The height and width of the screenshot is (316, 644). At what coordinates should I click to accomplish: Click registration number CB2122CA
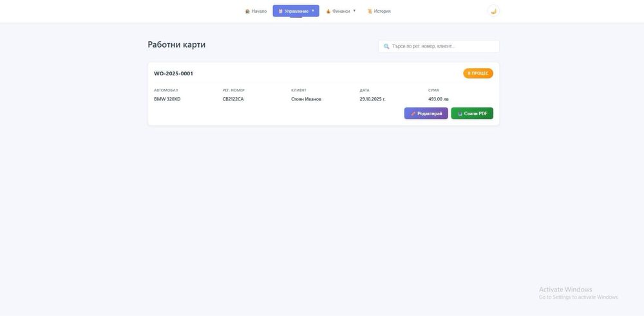pos(233,99)
